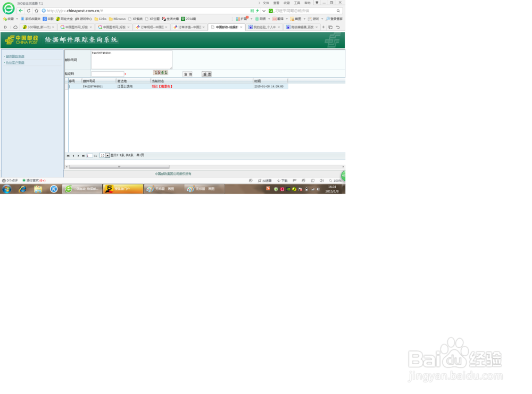532x394 pixels.
Task: Open the blue K music icon on taskbar
Action: [54, 189]
